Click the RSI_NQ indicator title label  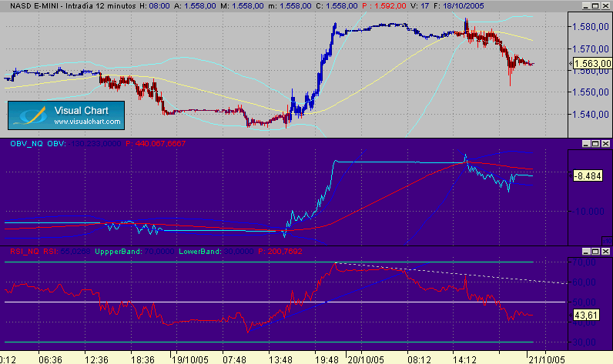point(25,251)
